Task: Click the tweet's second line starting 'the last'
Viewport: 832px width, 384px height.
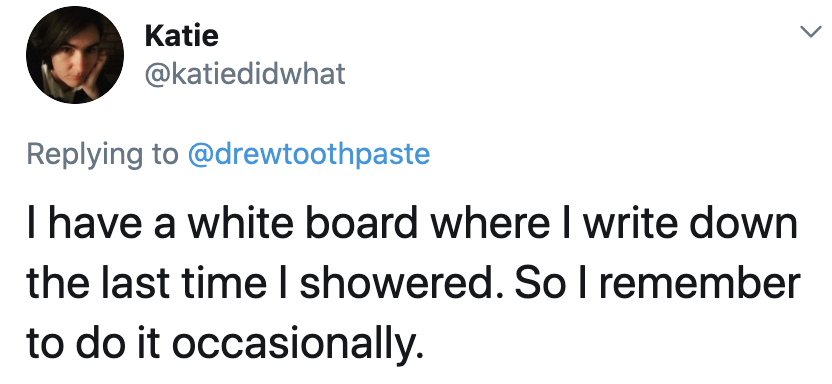Action: tap(413, 283)
